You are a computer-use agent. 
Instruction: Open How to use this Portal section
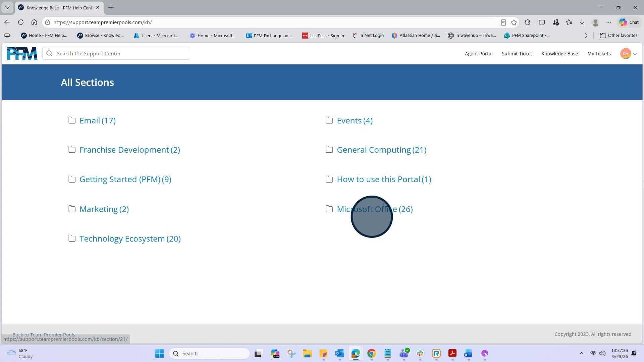pyautogui.click(x=384, y=179)
